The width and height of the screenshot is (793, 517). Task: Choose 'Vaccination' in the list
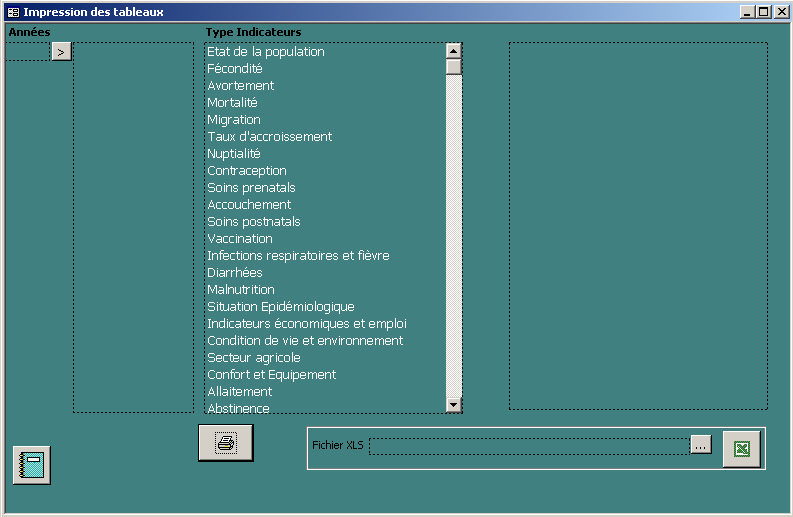click(240, 239)
